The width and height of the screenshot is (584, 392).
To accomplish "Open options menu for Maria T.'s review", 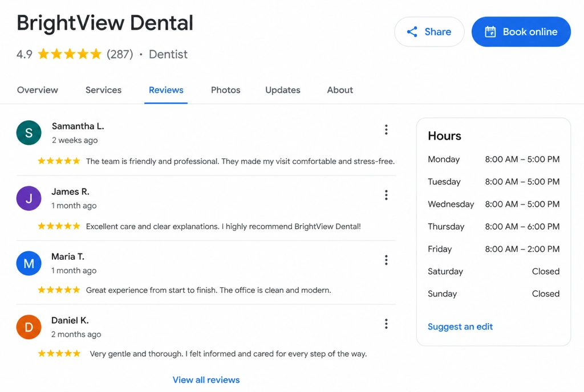I will [386, 260].
